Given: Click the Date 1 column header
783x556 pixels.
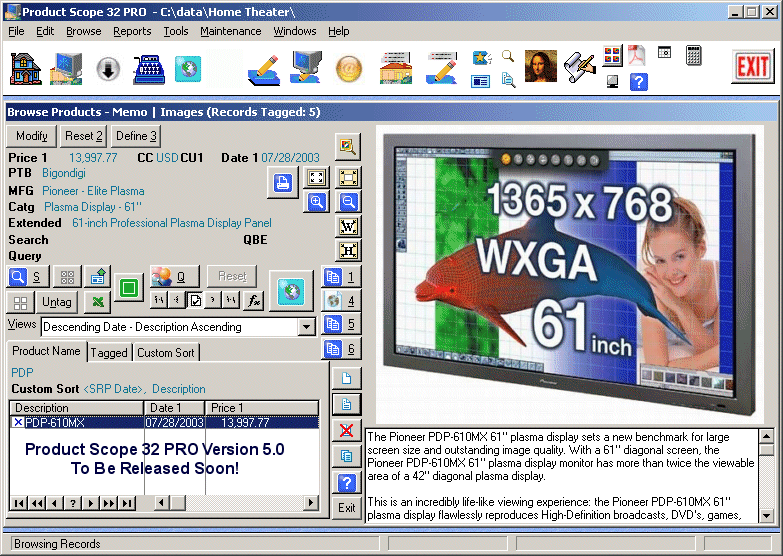Looking at the screenshot, I should pos(174,408).
